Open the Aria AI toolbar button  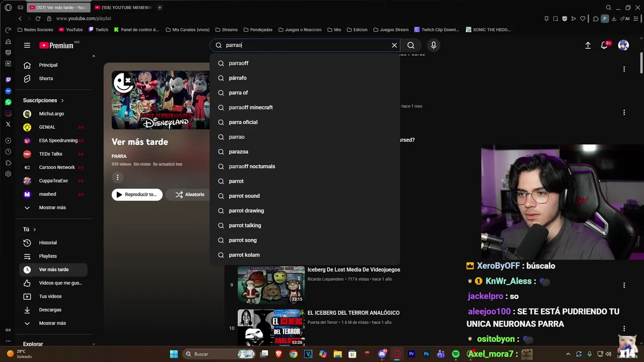point(626,19)
